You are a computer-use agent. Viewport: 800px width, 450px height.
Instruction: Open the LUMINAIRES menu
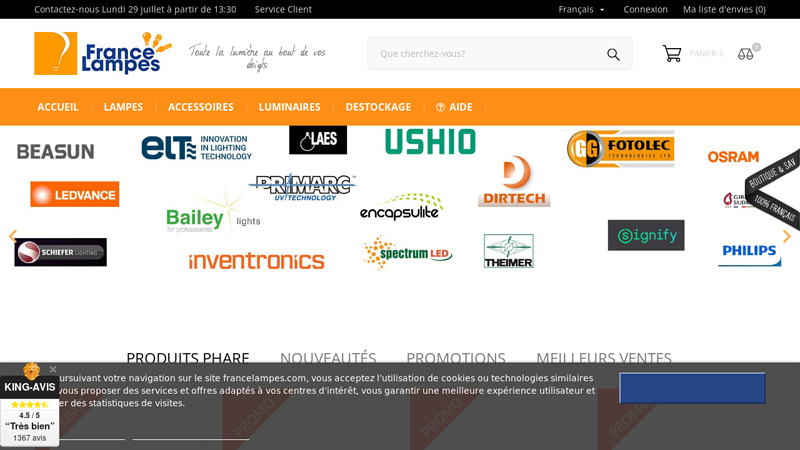coord(289,107)
